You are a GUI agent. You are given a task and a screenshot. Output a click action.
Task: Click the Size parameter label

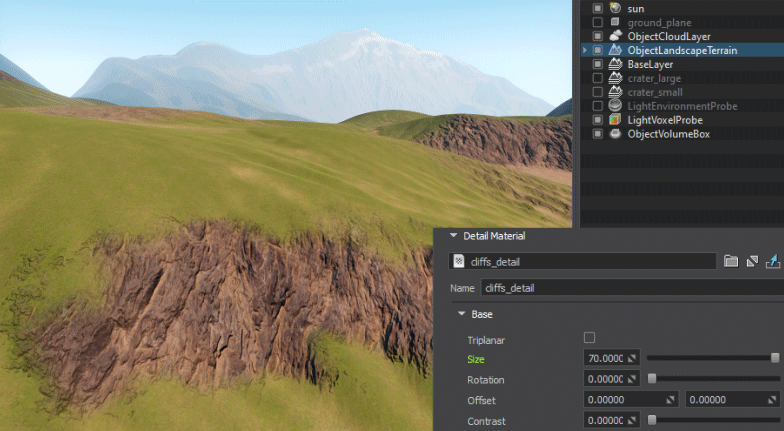pyautogui.click(x=476, y=358)
